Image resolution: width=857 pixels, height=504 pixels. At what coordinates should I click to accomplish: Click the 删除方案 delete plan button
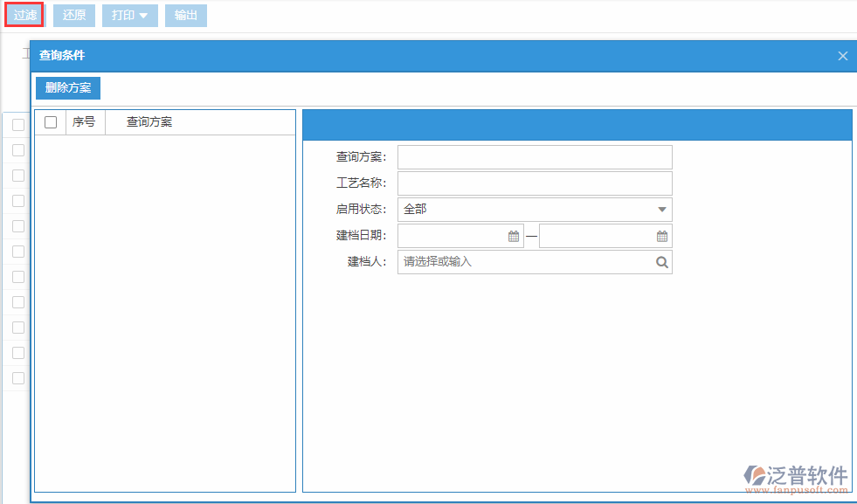pos(66,87)
